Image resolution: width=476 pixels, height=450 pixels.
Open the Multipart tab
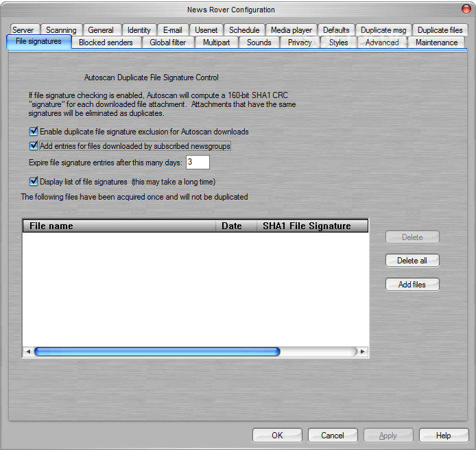217,43
